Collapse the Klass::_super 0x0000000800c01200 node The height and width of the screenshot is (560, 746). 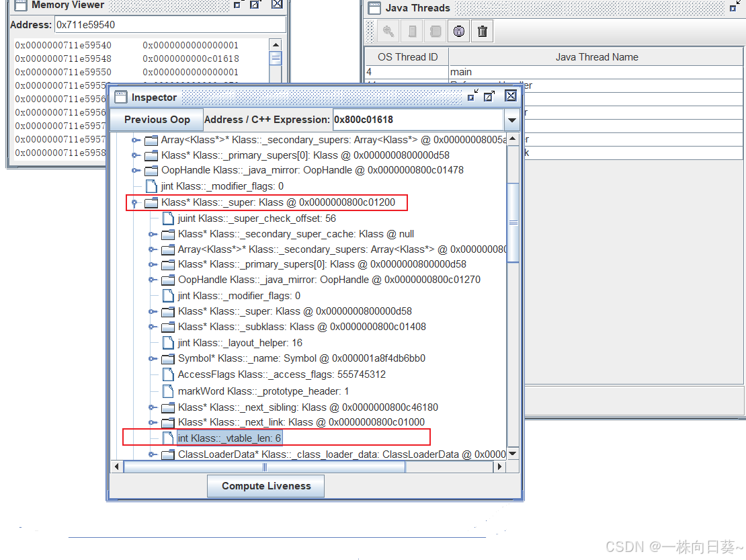coord(135,203)
